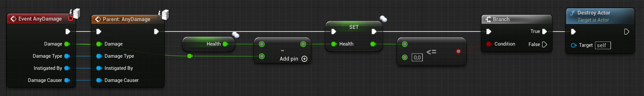
Task: Click the green reroute node on Damage wire
Action: point(190,56)
